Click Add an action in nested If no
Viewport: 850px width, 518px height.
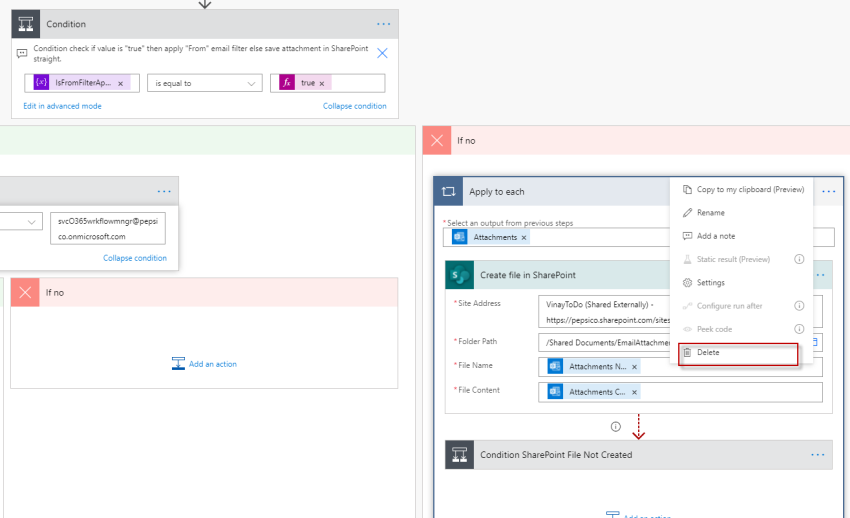(204, 364)
